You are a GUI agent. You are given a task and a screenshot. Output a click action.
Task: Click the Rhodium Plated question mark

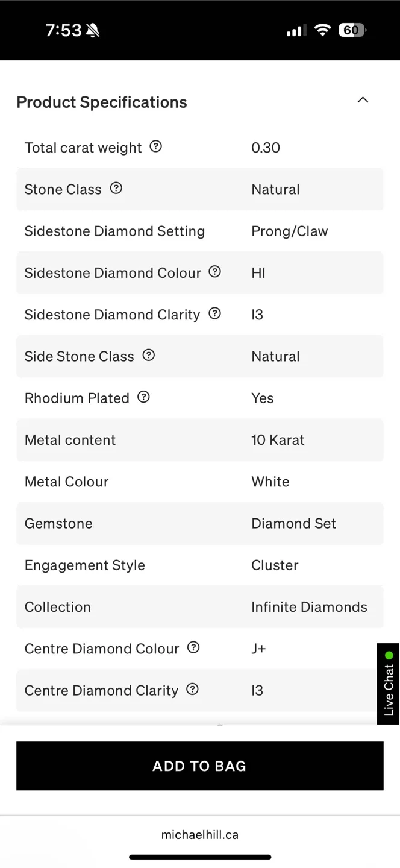point(143,397)
